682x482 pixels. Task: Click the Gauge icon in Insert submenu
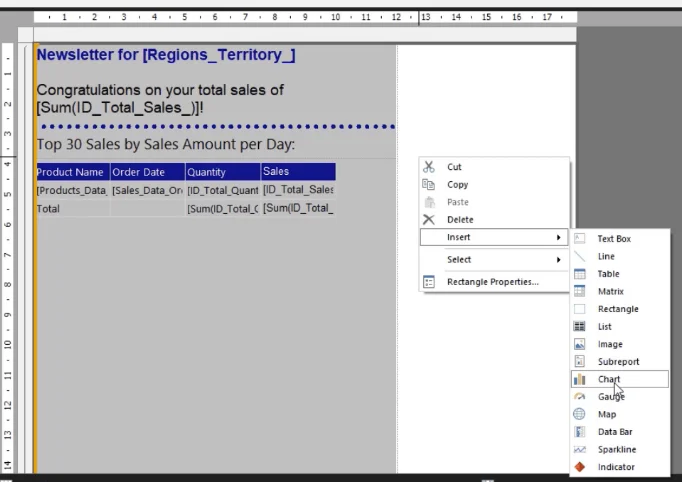(x=579, y=397)
